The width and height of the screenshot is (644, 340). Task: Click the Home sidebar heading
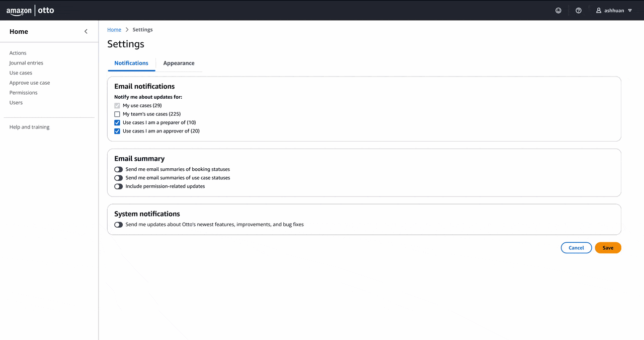(x=19, y=31)
